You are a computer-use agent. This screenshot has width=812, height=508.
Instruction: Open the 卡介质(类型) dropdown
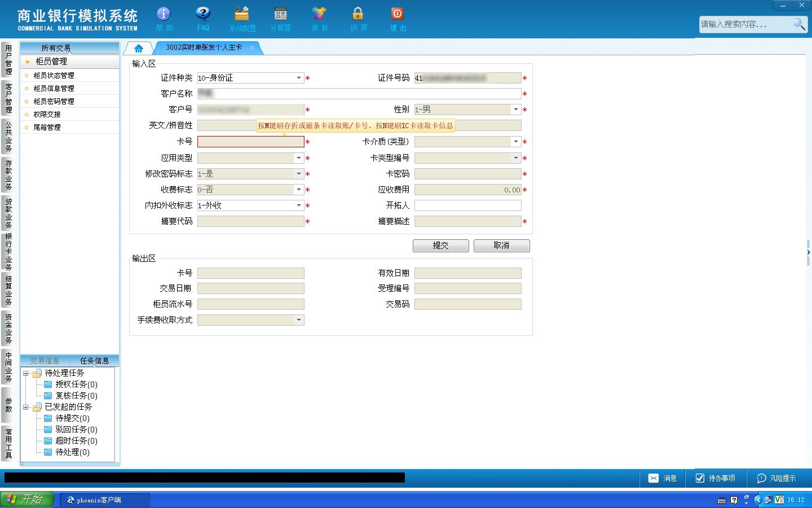516,142
